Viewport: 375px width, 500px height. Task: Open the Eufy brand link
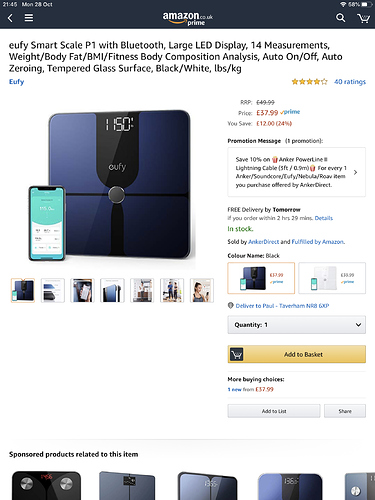(x=16, y=82)
